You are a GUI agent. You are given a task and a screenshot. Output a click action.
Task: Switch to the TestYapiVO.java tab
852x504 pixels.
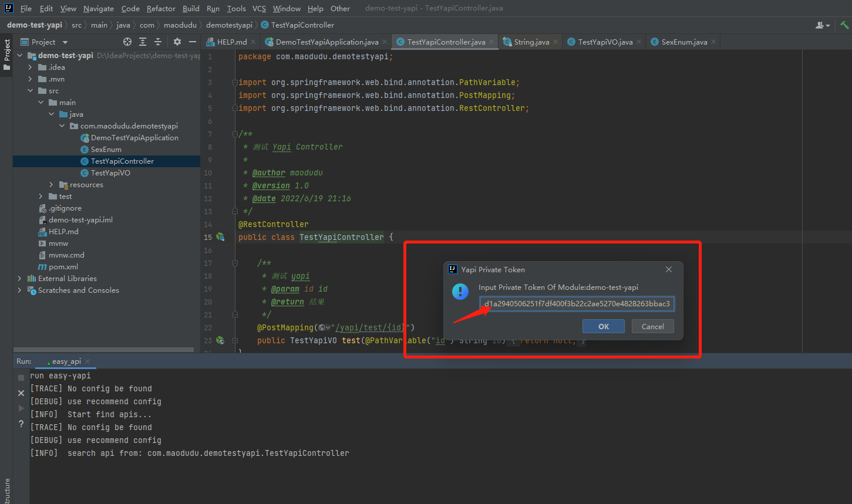click(x=605, y=42)
